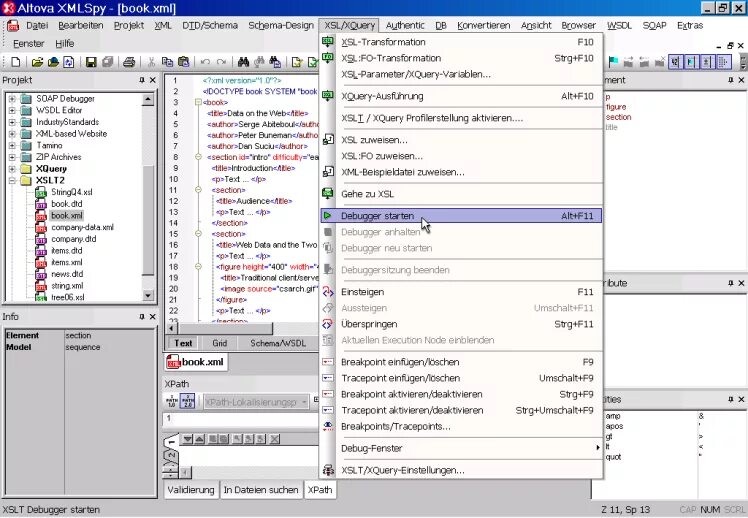748x518 pixels.
Task: Open the Validierung tab
Action: coord(191,490)
